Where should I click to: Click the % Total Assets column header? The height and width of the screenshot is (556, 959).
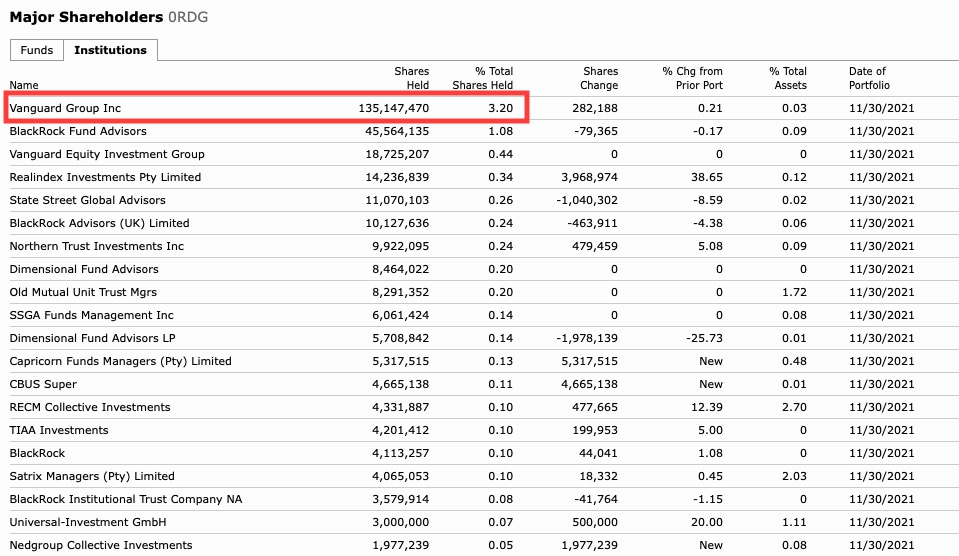(788, 78)
